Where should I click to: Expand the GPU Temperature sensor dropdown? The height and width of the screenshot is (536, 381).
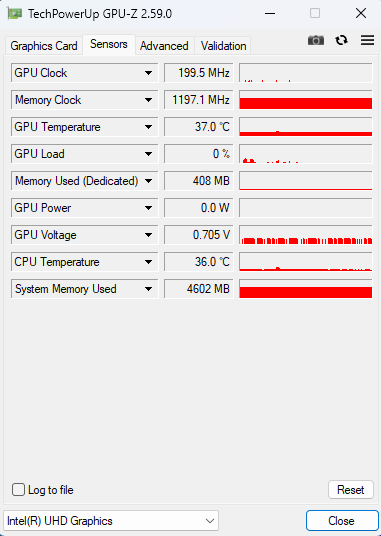coord(148,127)
